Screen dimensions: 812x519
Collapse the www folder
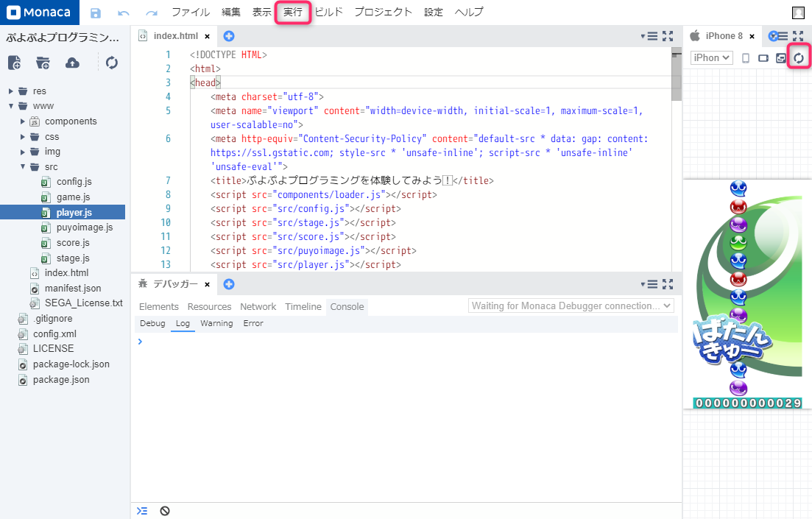coord(10,106)
